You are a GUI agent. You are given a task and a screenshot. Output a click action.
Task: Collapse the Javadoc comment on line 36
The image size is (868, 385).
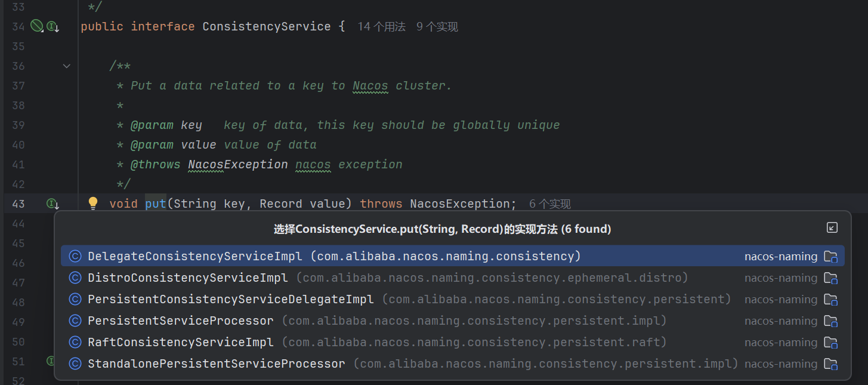67,66
